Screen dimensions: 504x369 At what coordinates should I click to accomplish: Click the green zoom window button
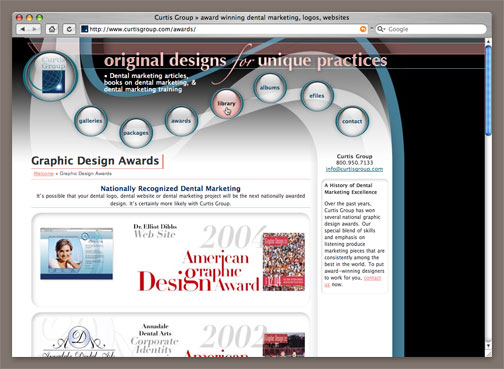[39, 17]
